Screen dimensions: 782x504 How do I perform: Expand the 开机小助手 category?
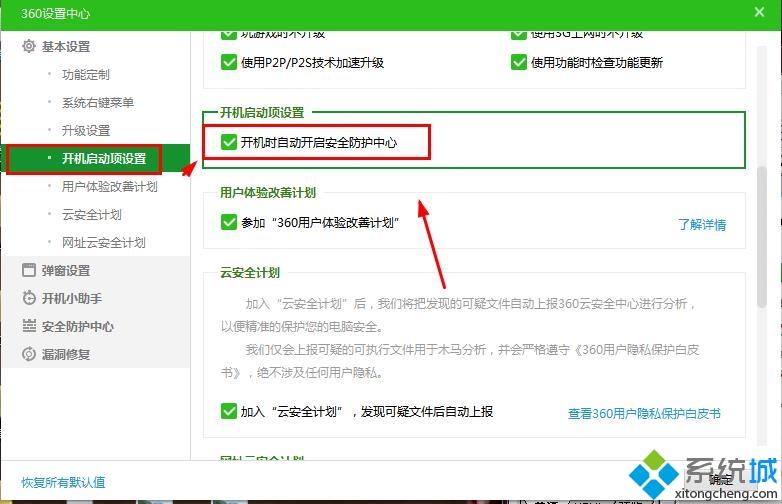coord(71,298)
